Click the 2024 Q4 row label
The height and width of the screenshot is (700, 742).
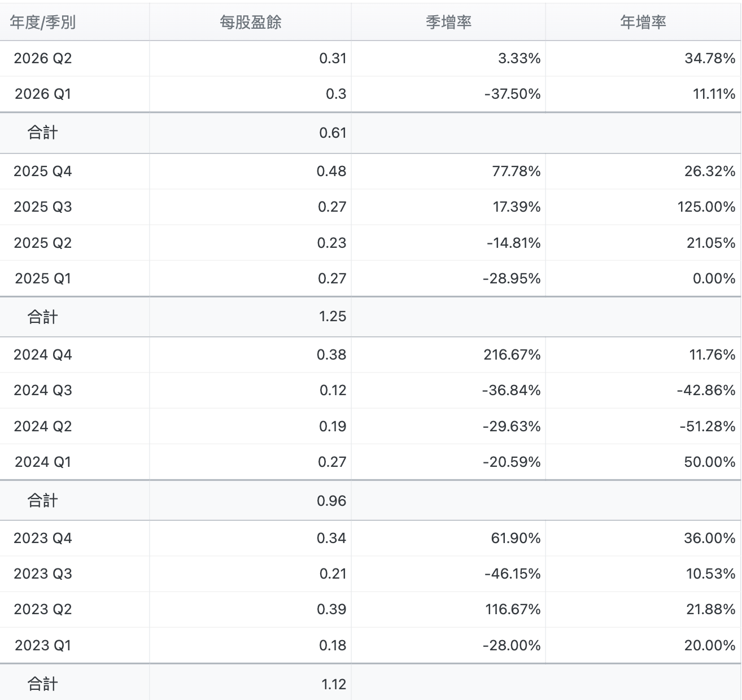43,355
